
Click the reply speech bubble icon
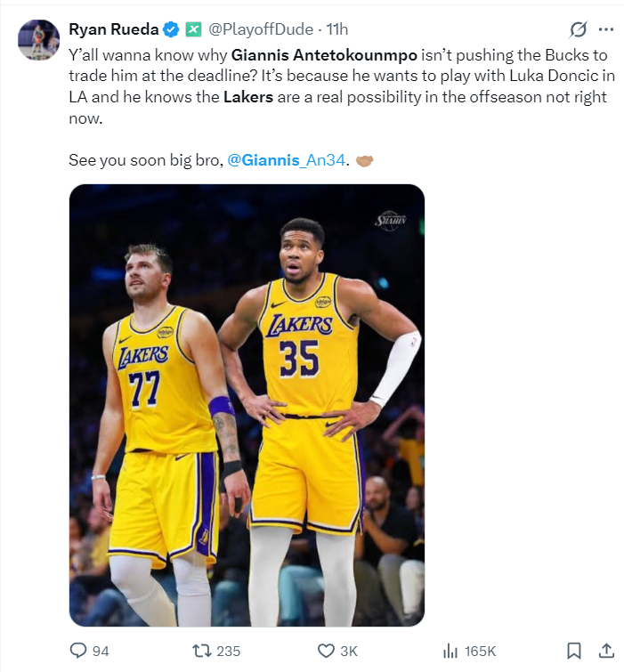tap(77, 651)
